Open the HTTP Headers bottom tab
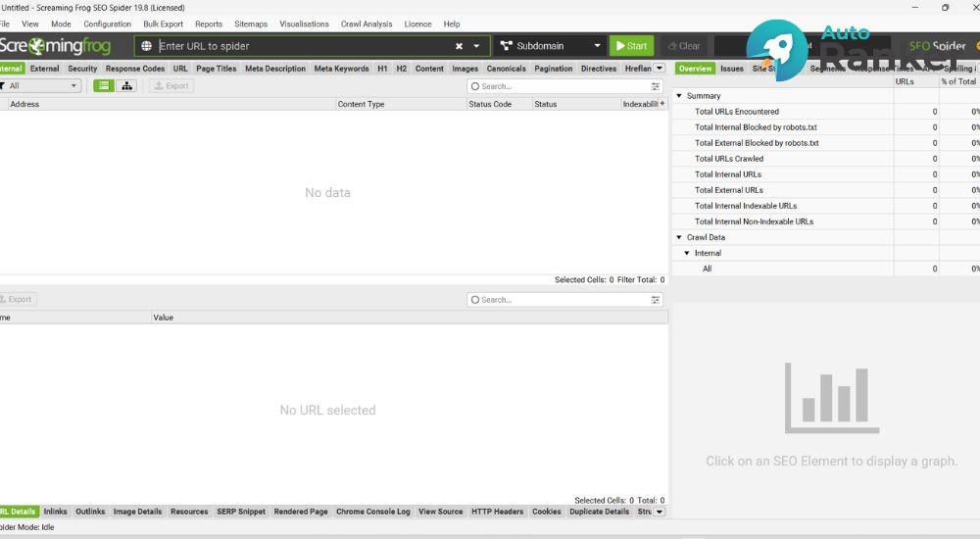Viewport: 980px width, 539px height. coord(497,512)
